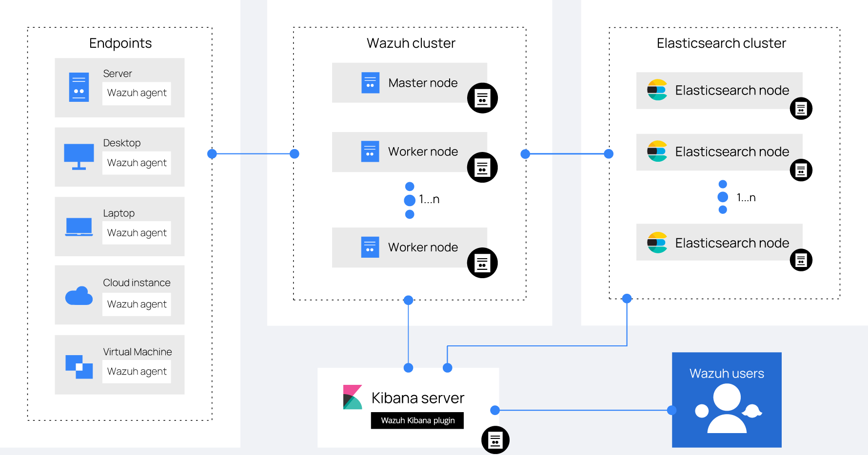Click the black badge on middle Elasticsearch node
This screenshot has width=868, height=455.
(801, 170)
